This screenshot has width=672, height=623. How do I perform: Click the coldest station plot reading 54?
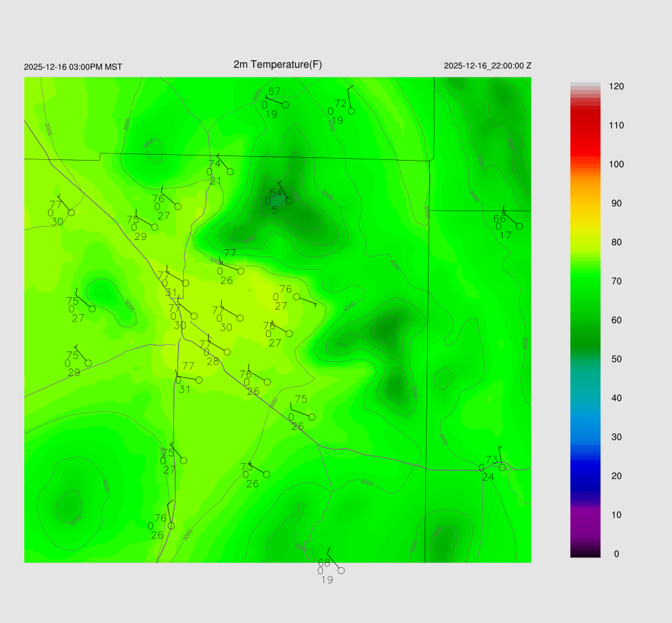[x=289, y=201]
